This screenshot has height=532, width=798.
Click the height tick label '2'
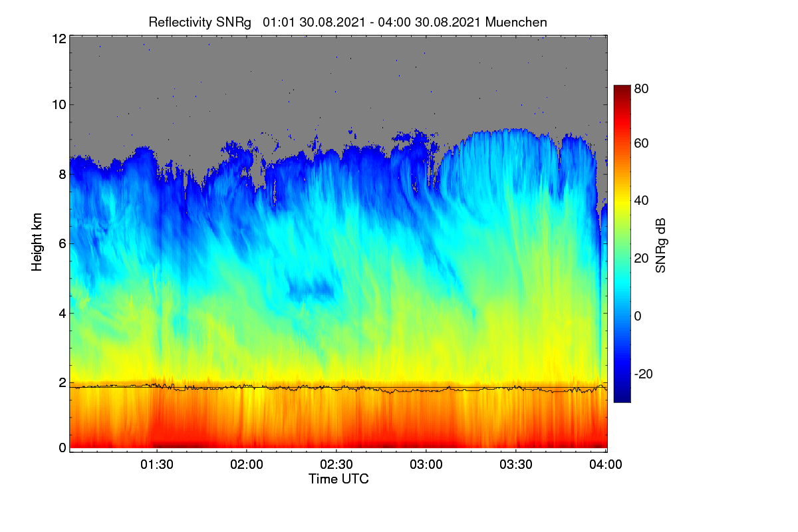point(62,382)
